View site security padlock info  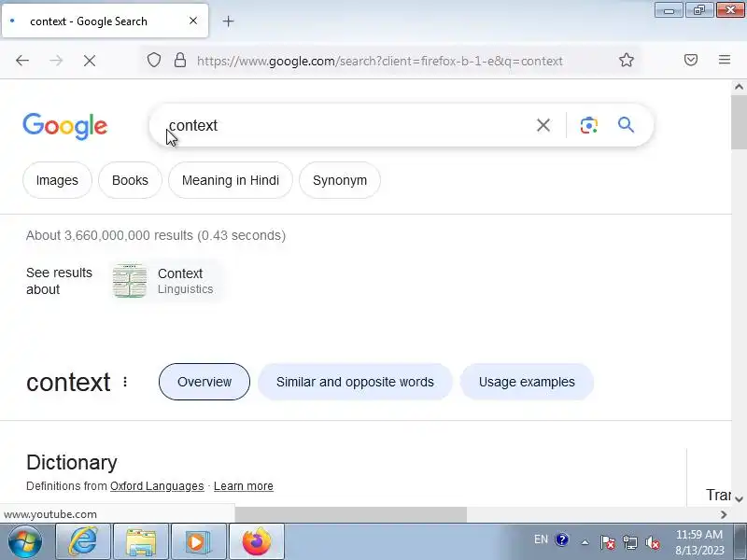pyautogui.click(x=180, y=61)
